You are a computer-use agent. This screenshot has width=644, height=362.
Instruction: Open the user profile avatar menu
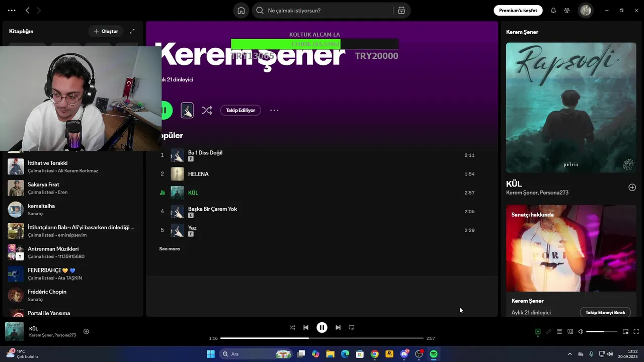586,11
